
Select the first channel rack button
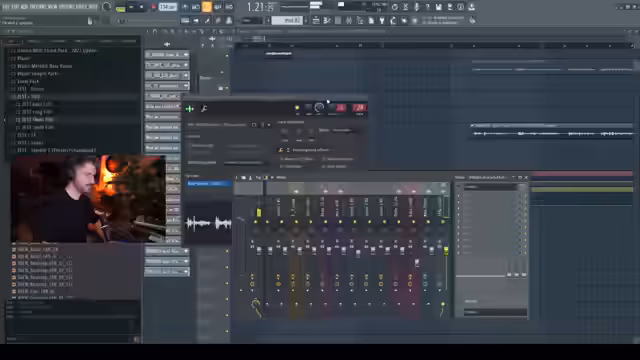tap(167, 54)
